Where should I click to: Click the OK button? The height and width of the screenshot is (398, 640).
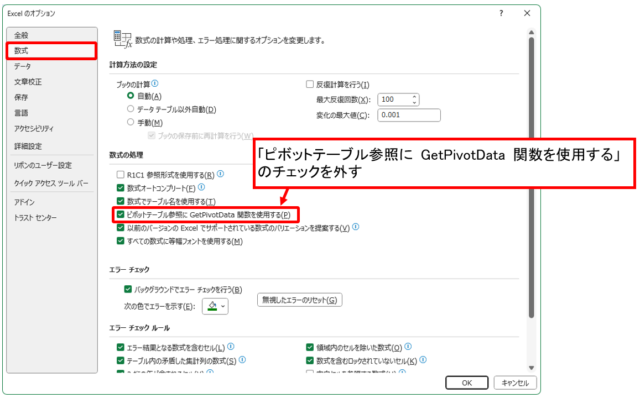(467, 383)
